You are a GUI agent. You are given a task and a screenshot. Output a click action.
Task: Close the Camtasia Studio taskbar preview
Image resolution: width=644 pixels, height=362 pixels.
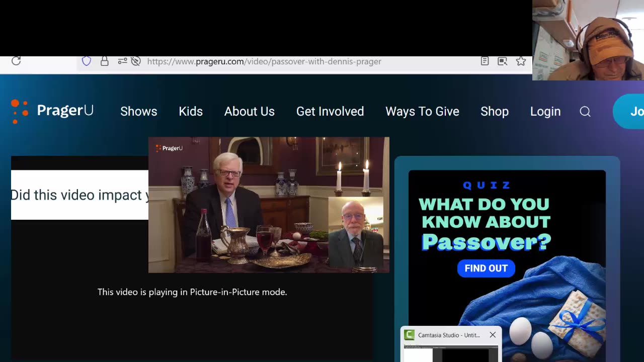tap(493, 335)
